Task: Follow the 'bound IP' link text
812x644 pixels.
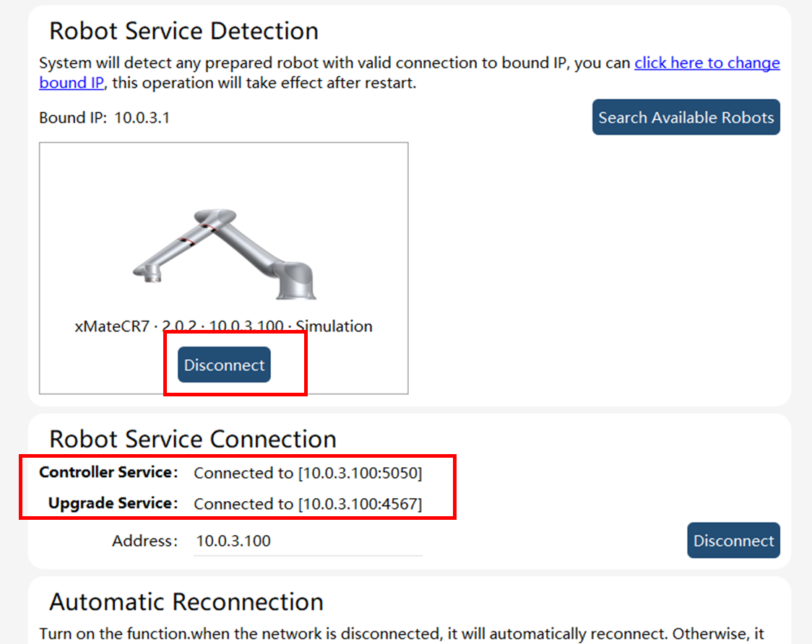Action: coord(72,83)
